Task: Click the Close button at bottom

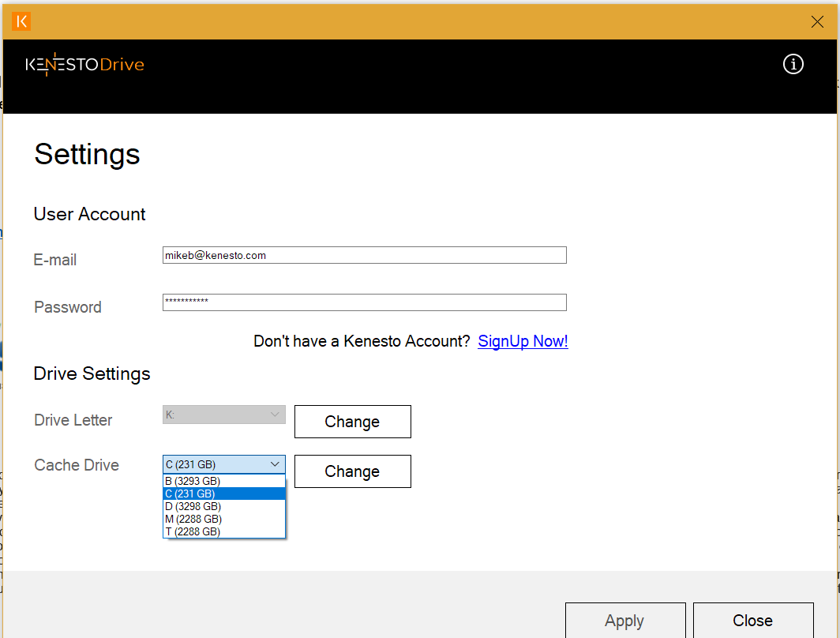Action: click(752, 621)
